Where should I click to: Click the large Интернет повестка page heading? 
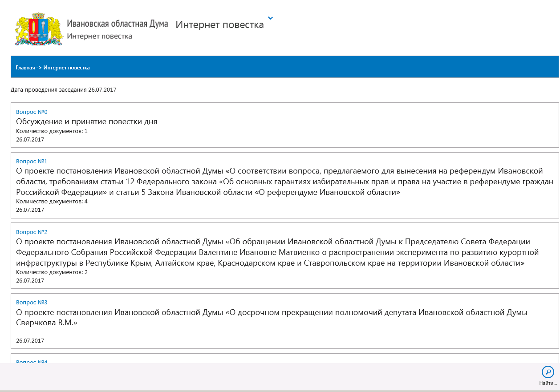click(220, 24)
